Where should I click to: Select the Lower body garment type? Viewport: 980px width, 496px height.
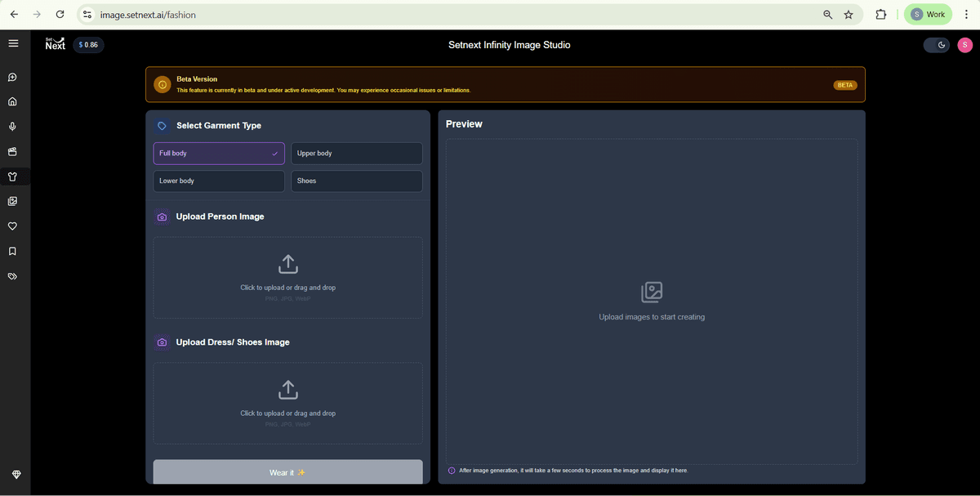coord(219,181)
